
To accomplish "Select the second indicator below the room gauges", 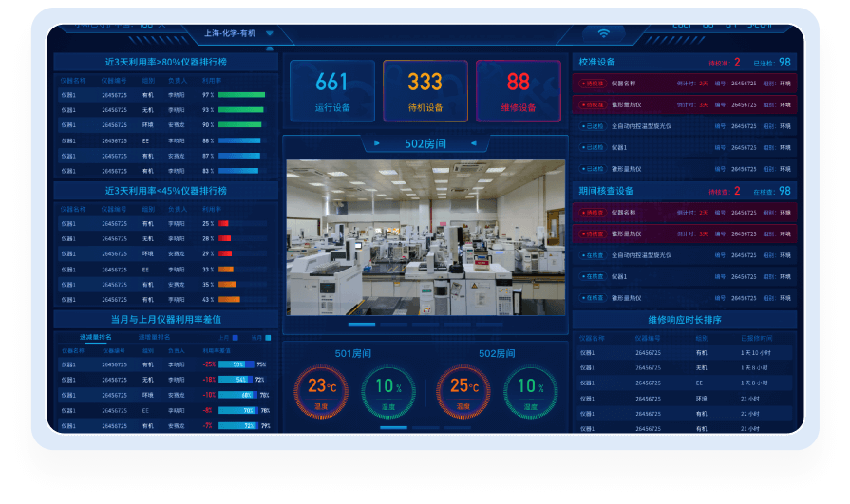I will point(425,427).
